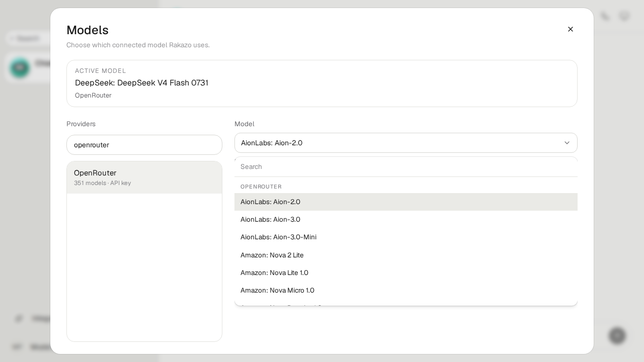Click the far-right blurred icon in the top bar
644x362 pixels.
pyautogui.click(x=624, y=16)
